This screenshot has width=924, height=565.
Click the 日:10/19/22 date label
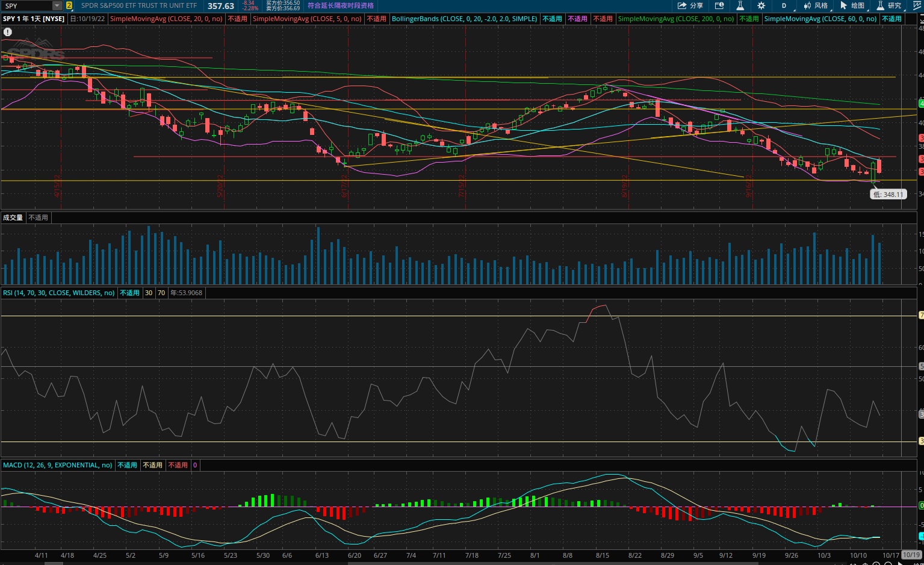point(87,19)
